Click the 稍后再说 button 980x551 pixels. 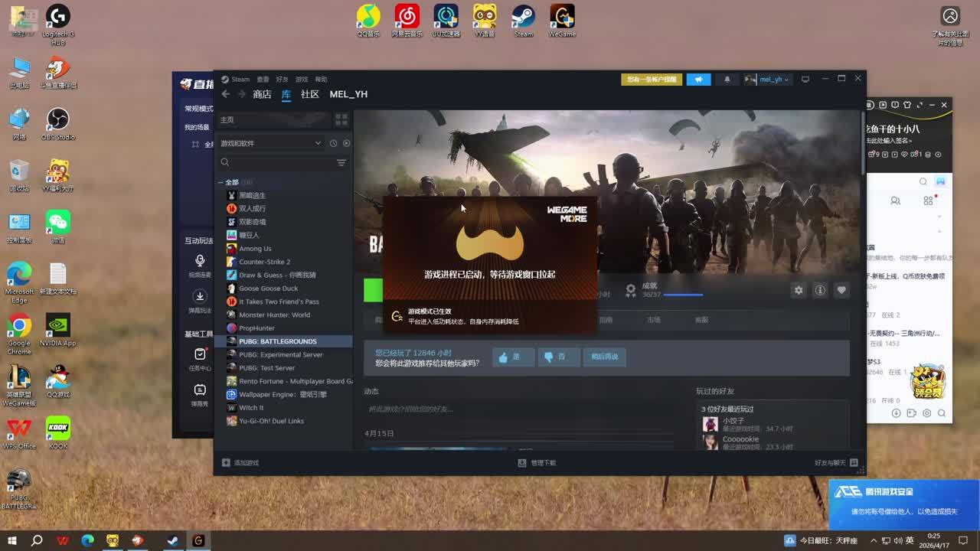pyautogui.click(x=604, y=357)
